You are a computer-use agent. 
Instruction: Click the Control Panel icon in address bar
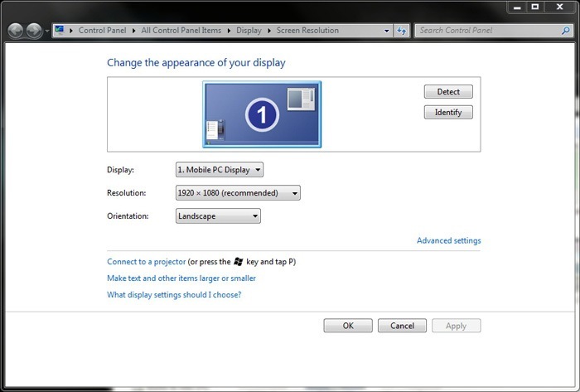60,31
